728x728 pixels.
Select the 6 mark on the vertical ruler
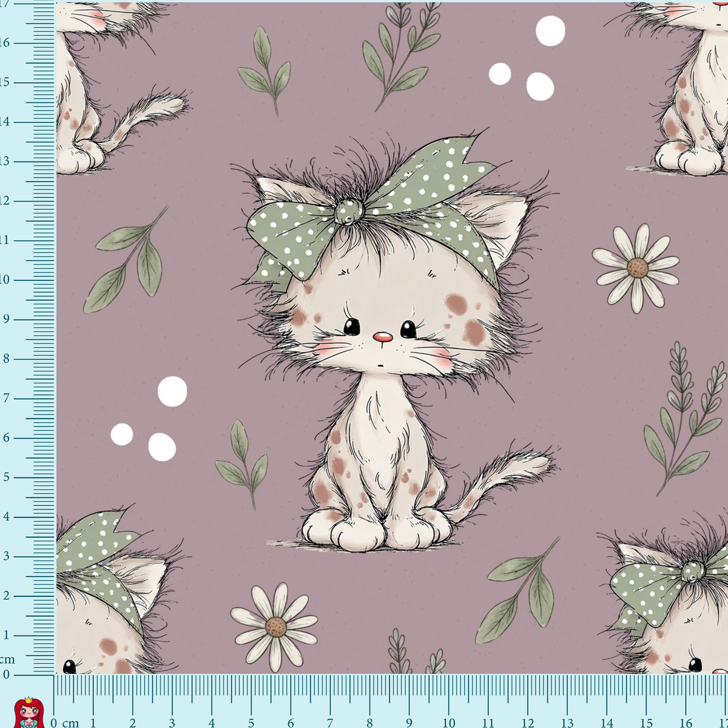5,437
